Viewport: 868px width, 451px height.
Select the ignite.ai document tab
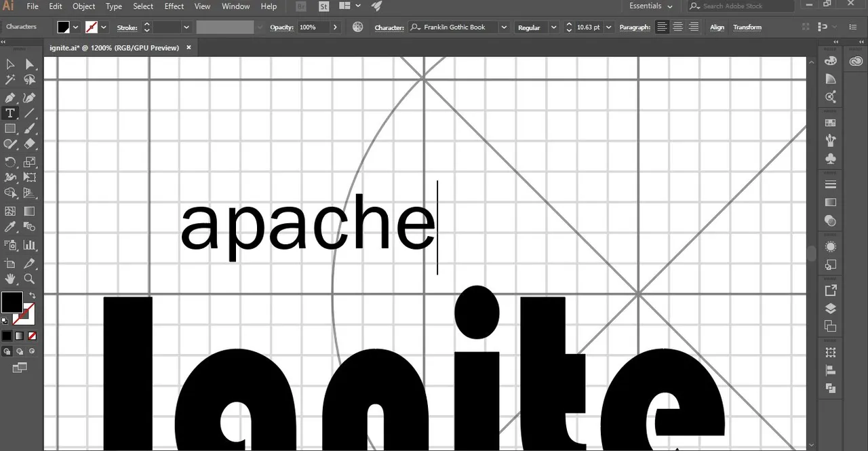[115, 47]
